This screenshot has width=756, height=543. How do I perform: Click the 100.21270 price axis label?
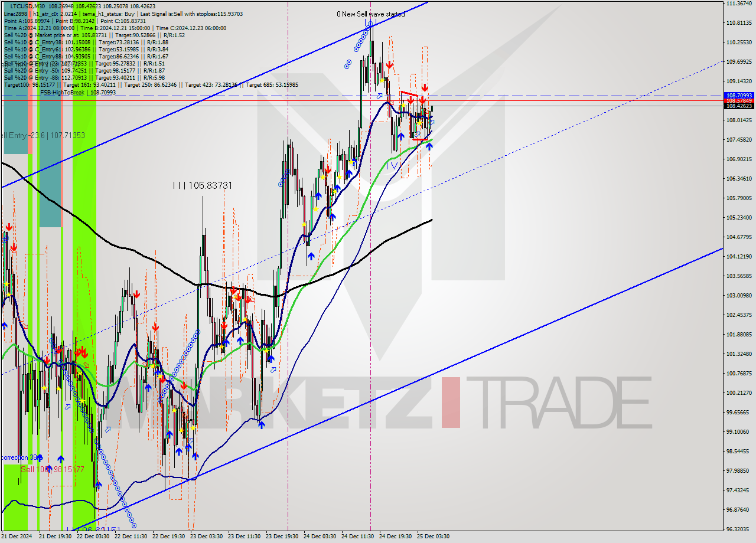[x=739, y=393]
